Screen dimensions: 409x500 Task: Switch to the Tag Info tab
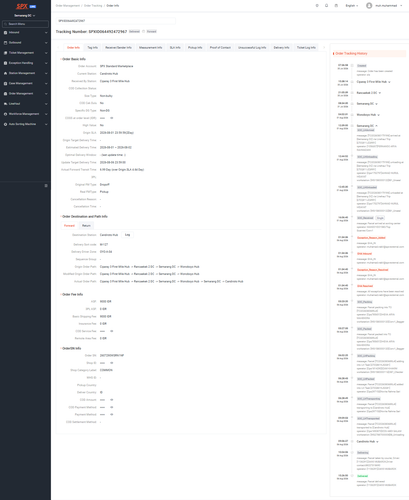pyautogui.click(x=93, y=48)
